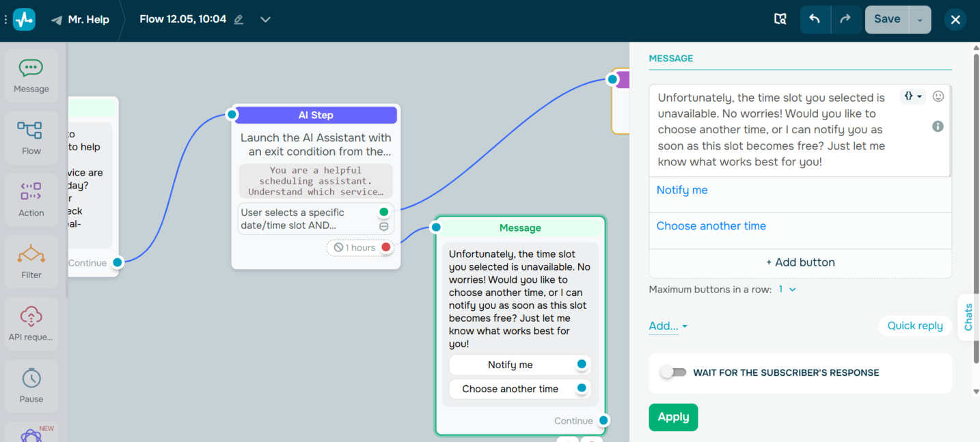The image size is (980, 442).
Task: Click the left block Continue connector dot
Action: (118, 262)
